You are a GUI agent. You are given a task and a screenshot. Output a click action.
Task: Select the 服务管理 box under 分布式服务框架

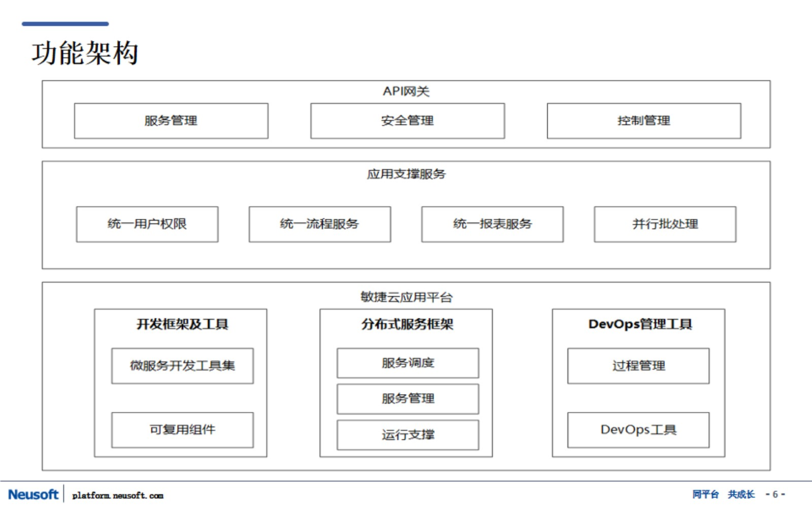(407, 398)
